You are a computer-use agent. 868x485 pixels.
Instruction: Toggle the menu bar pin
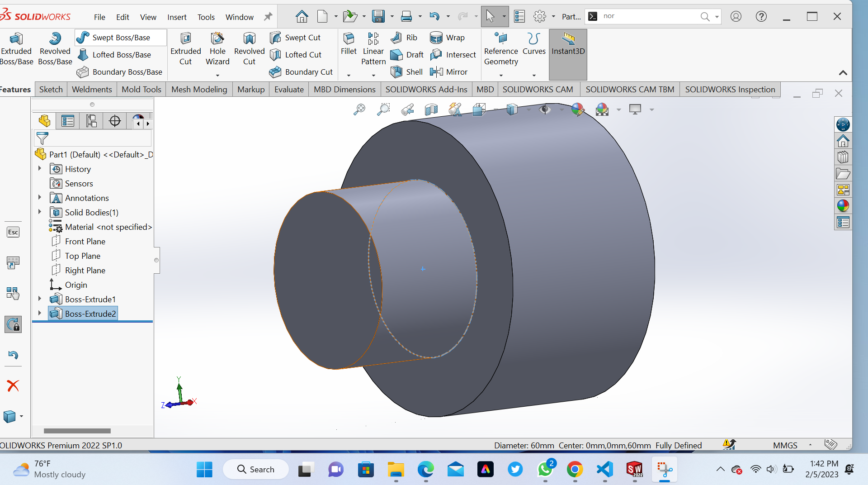(x=268, y=17)
